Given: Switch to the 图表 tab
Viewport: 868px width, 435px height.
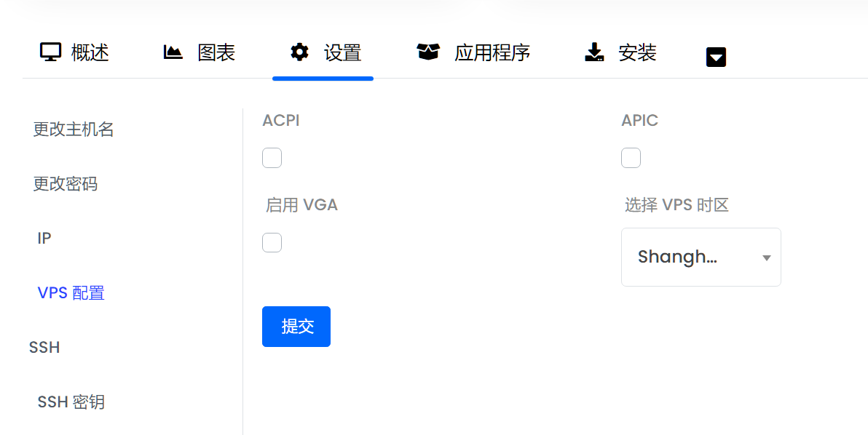Looking at the screenshot, I should coord(216,52).
